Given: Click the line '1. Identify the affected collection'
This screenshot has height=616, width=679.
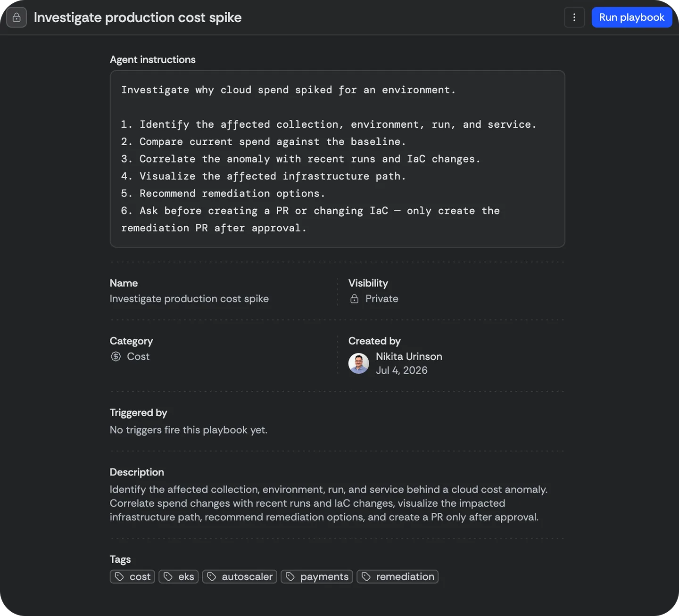Looking at the screenshot, I should pos(329,124).
